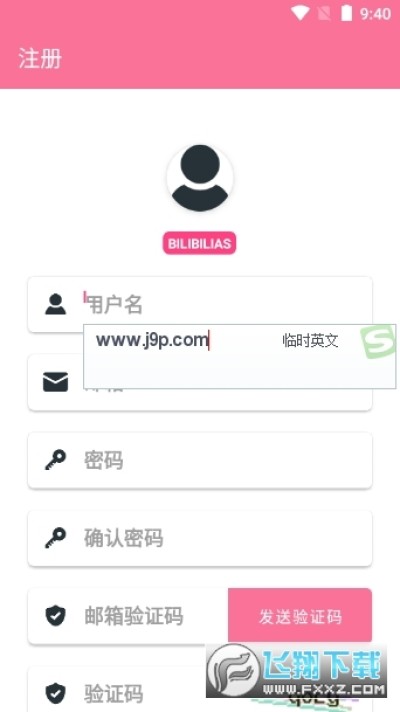This screenshot has height=712, width=400.
Task: Tap the WiFi signal status icon
Action: pos(300,13)
